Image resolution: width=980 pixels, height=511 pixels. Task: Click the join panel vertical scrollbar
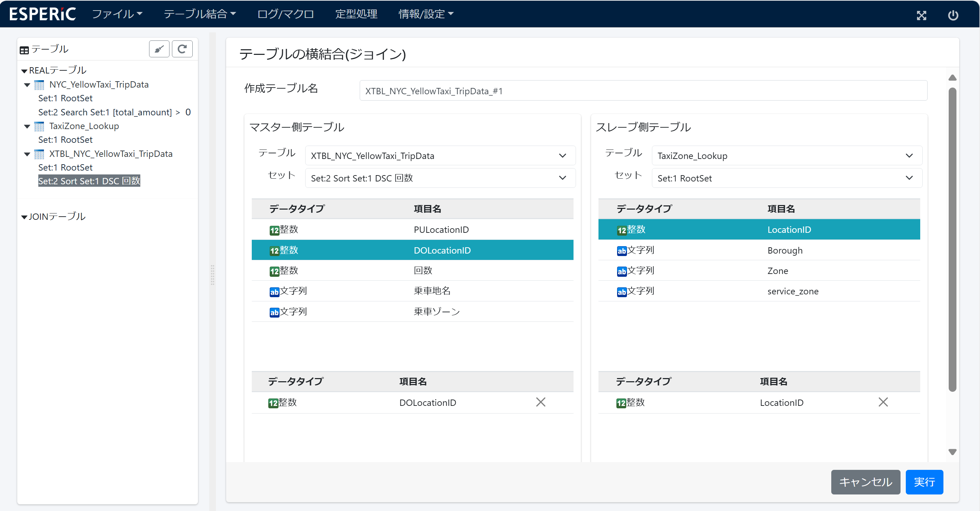tap(952, 240)
